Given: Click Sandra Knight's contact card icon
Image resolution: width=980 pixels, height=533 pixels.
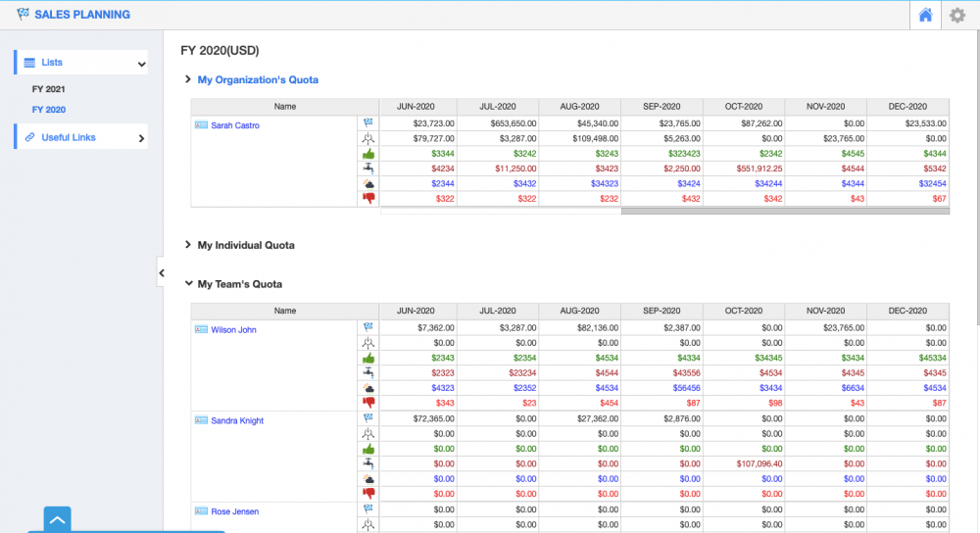Looking at the screenshot, I should [201, 421].
